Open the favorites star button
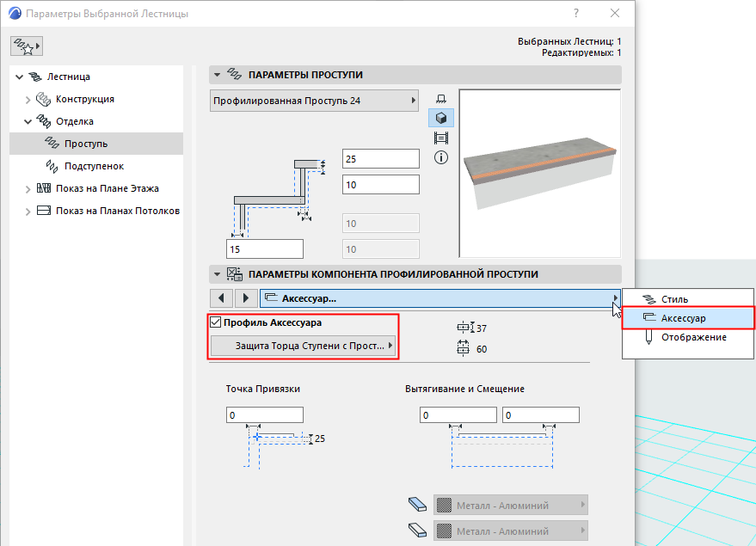The image size is (756, 546). [x=27, y=46]
